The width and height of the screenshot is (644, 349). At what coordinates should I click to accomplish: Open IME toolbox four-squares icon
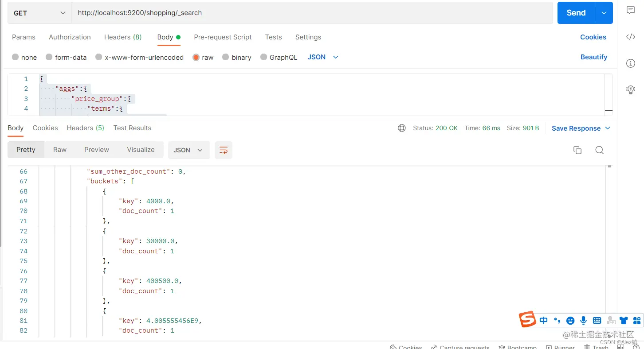coord(637,320)
